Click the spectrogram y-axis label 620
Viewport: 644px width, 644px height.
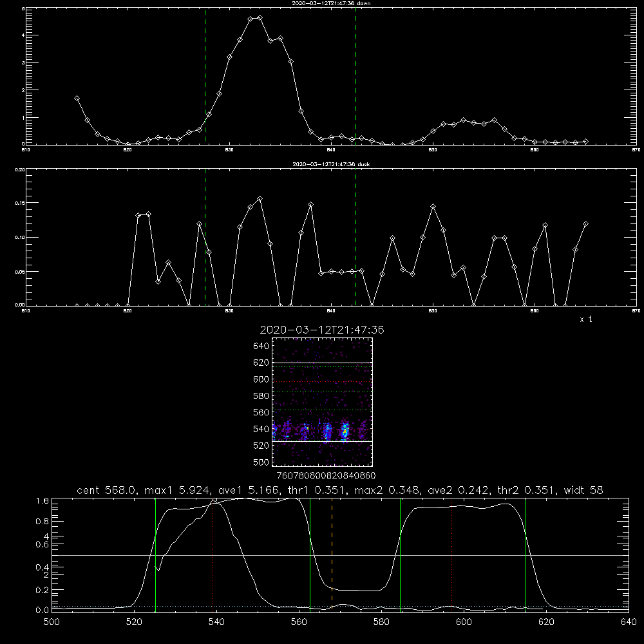tap(261, 363)
